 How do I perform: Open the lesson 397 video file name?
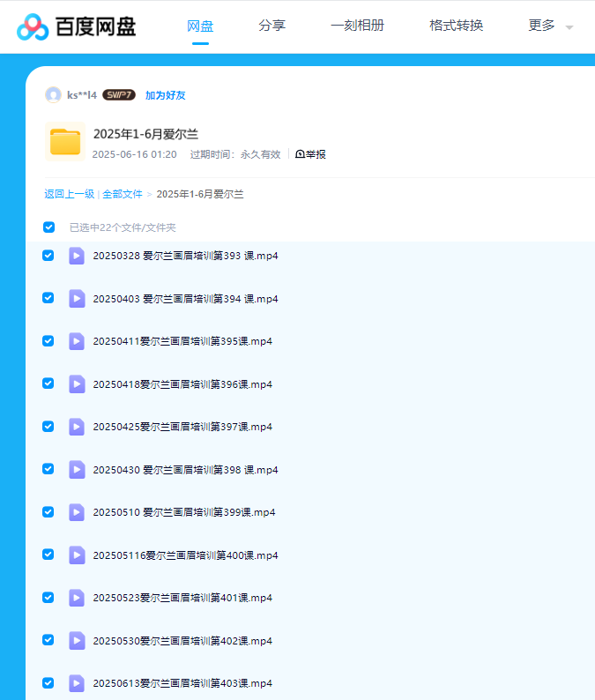click(x=182, y=427)
